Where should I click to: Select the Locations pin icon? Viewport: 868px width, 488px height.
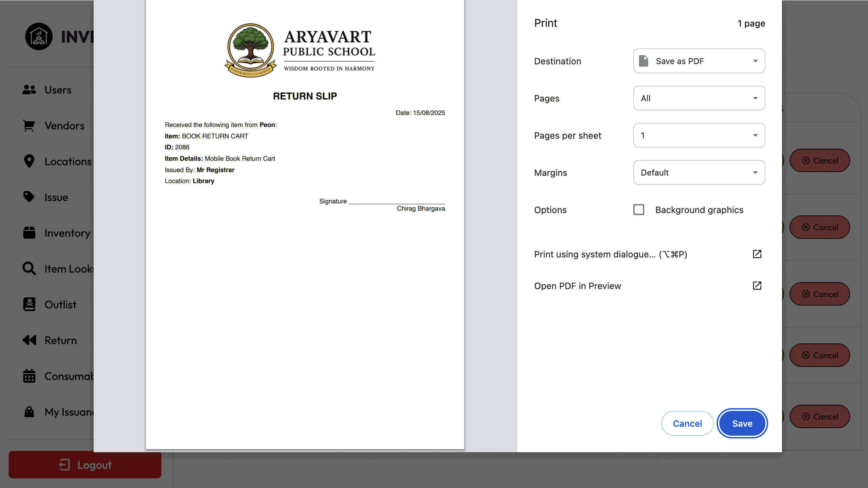[29, 161]
